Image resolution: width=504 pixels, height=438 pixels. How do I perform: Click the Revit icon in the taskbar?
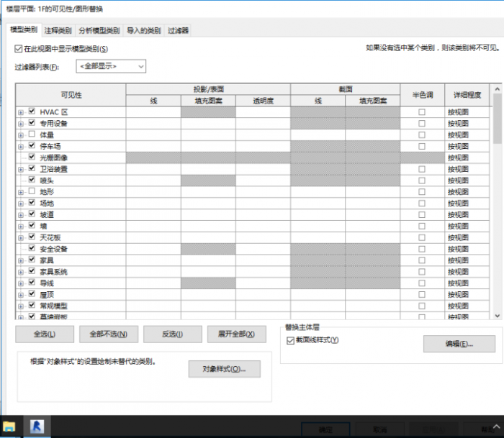(x=36, y=427)
